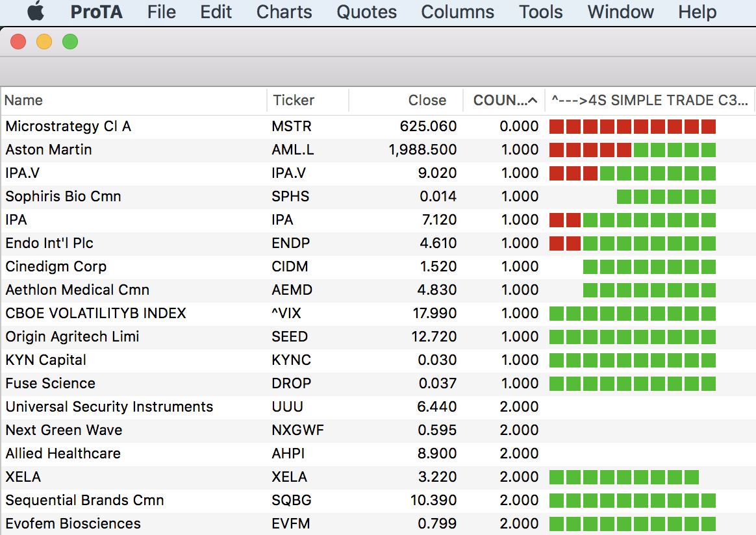Open the Quotes menu
This screenshot has height=535, width=756.
click(366, 12)
